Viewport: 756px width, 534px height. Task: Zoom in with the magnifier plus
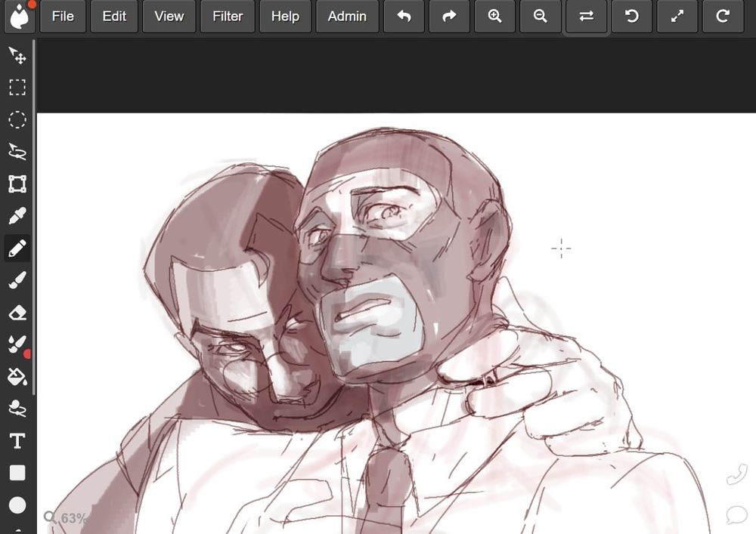click(494, 17)
